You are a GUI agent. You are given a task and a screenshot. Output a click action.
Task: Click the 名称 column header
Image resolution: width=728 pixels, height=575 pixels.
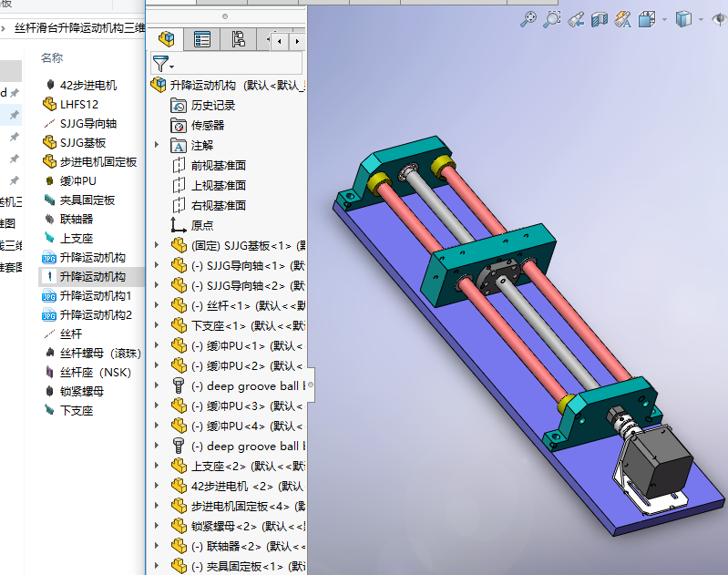pos(52,57)
